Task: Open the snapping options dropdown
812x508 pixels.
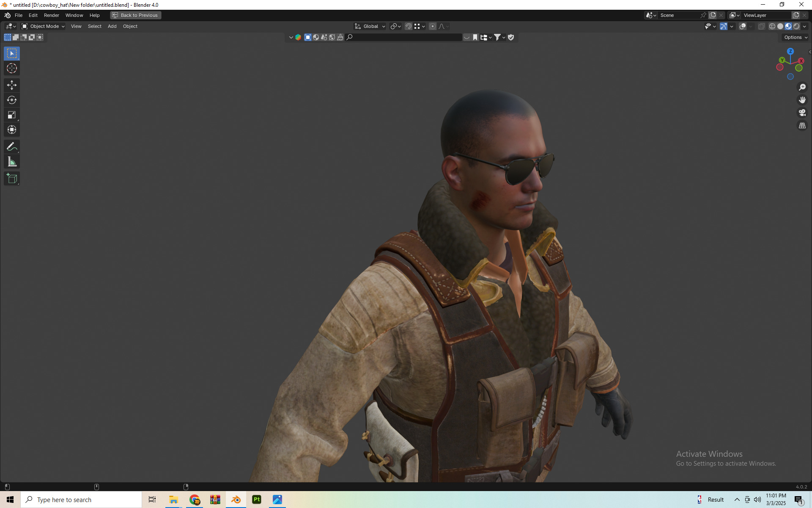Action: (420, 26)
